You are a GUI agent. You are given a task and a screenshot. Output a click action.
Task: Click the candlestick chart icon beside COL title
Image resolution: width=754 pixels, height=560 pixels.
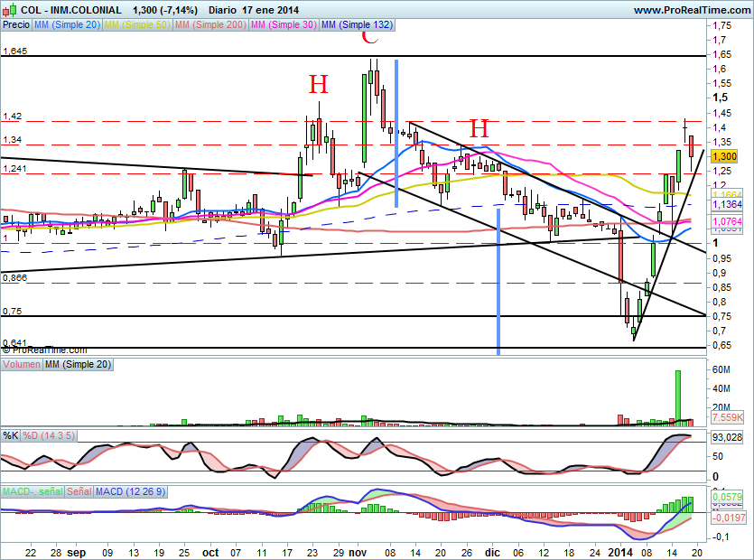tap(9, 10)
